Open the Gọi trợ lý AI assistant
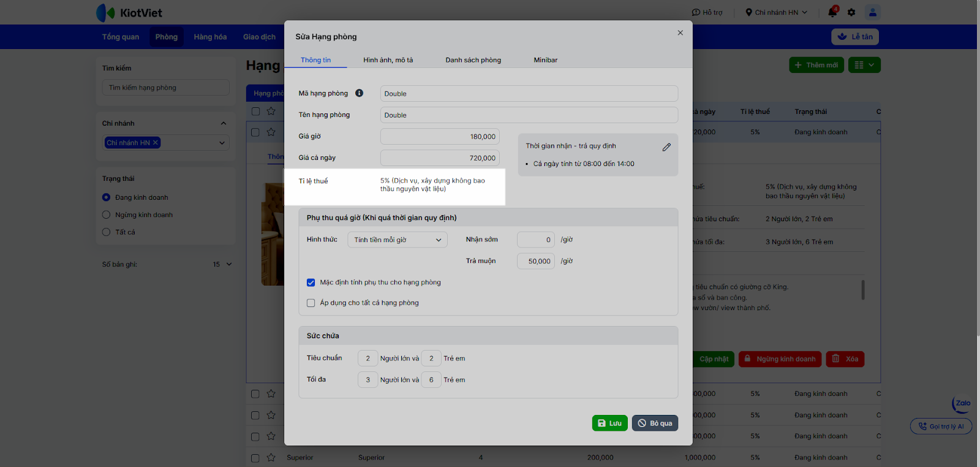Viewport: 980px width, 467px height. click(x=941, y=427)
